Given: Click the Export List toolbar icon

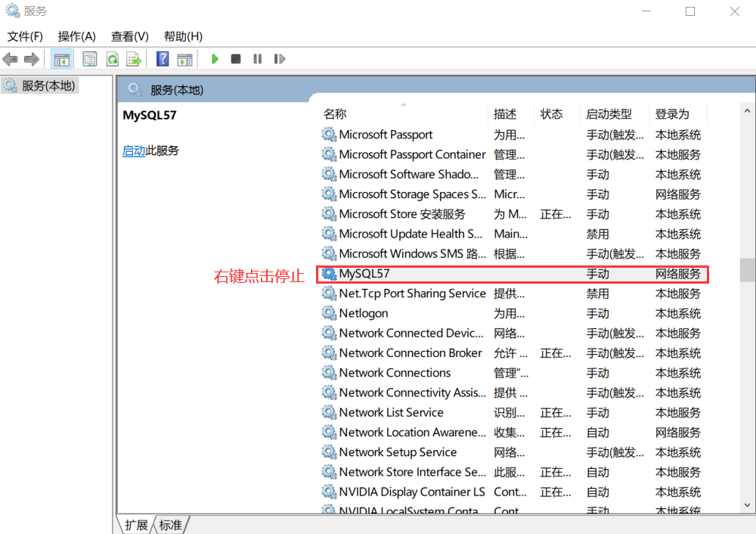Looking at the screenshot, I should click(x=134, y=59).
